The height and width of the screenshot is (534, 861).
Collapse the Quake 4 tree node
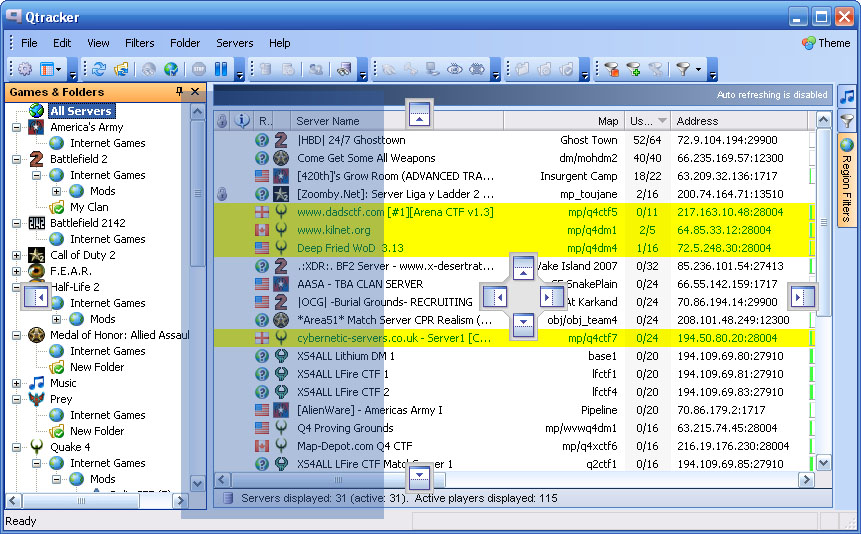tap(16, 447)
